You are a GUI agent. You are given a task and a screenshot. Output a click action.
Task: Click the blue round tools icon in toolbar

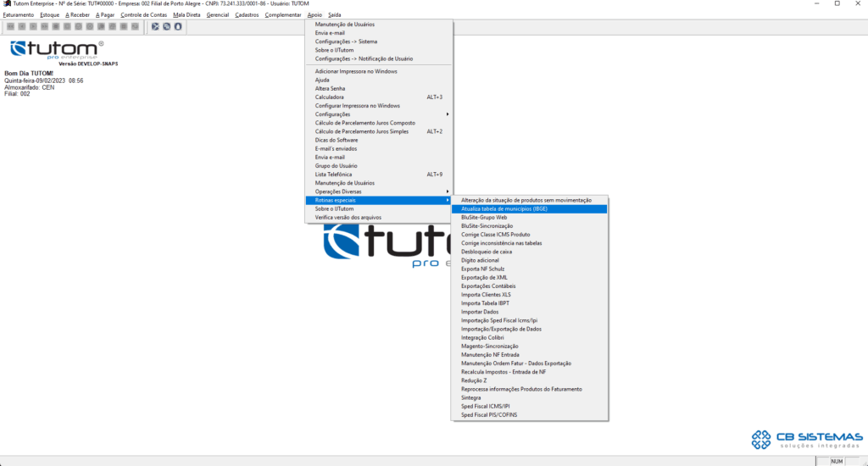click(x=156, y=26)
